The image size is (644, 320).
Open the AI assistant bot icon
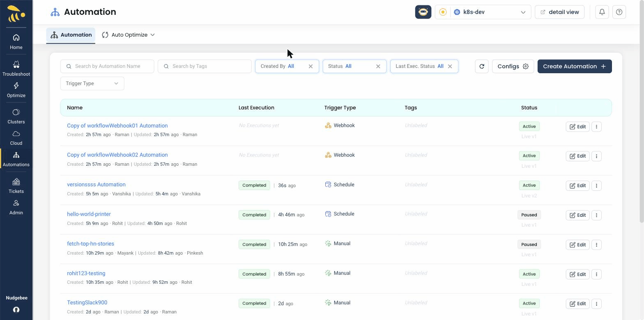click(x=423, y=12)
